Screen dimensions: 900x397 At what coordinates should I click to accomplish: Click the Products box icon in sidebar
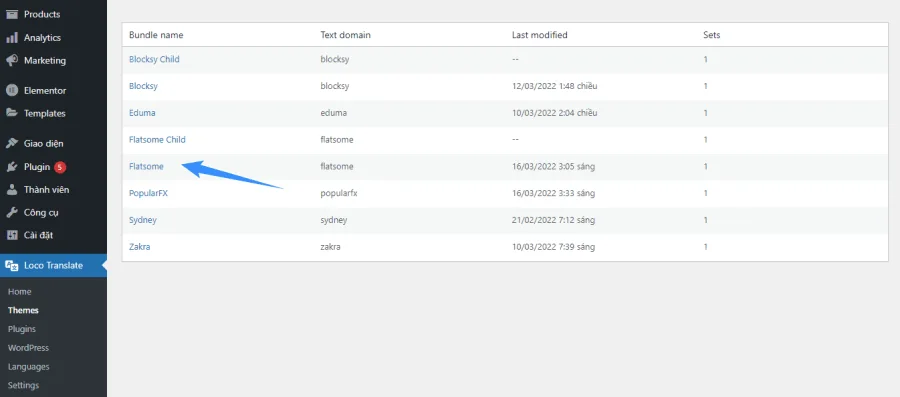[x=11, y=14]
